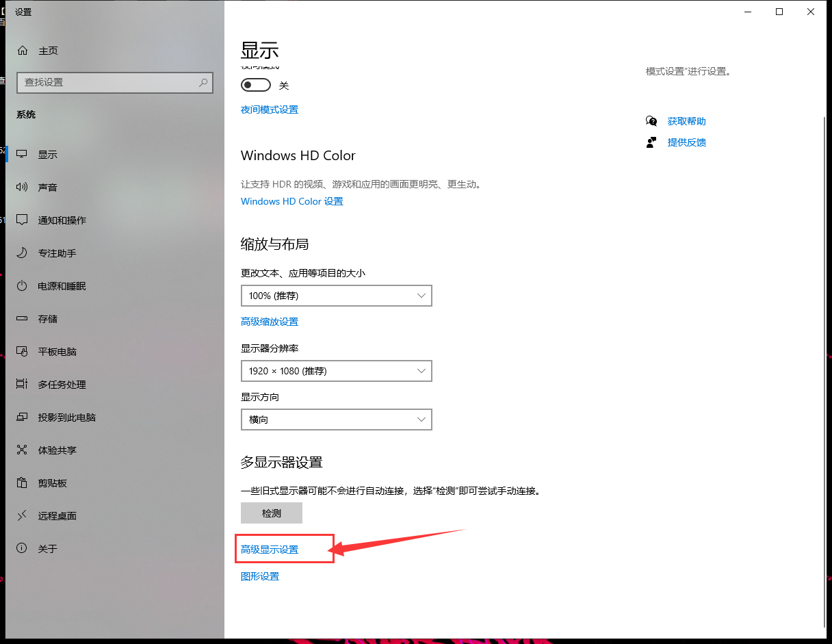Click the Sound speaker icon
The height and width of the screenshot is (644, 832).
coord(23,188)
